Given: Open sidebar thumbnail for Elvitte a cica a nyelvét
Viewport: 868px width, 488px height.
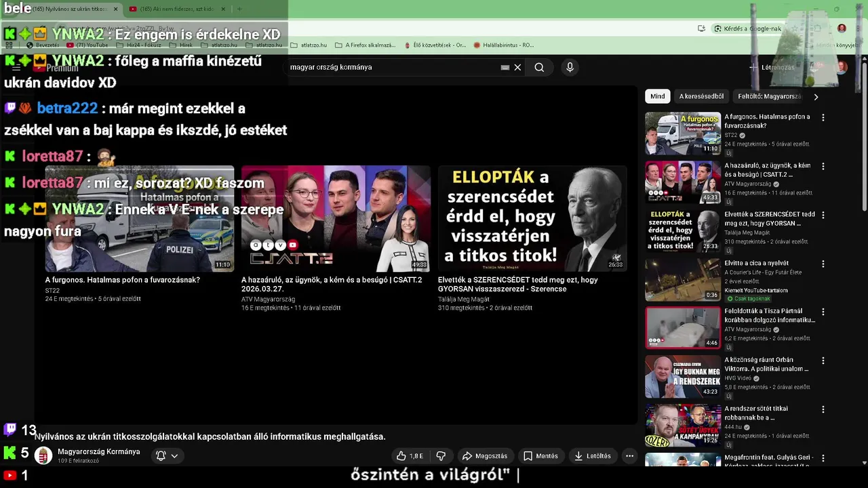Looking at the screenshot, I should click(683, 279).
